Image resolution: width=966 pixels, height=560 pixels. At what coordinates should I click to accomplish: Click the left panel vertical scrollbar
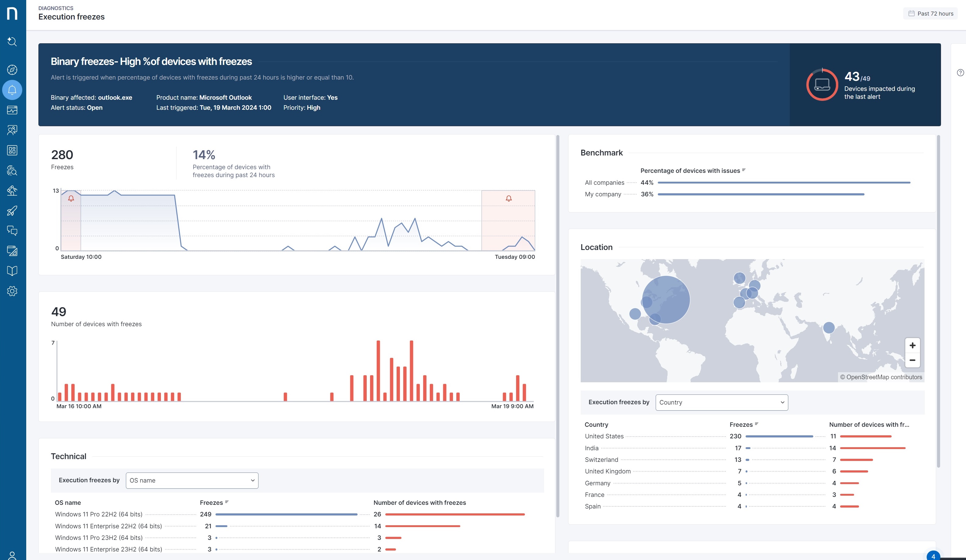point(557,326)
